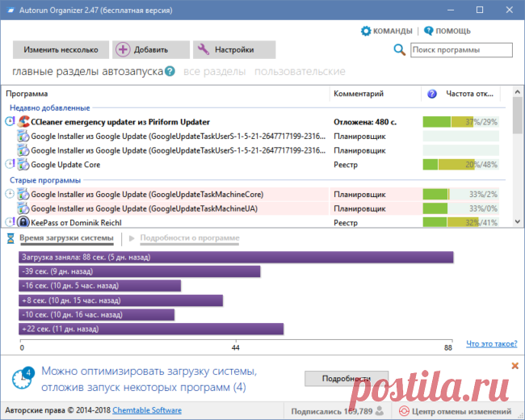Click the -39 сек. (9 дн. назад) bar
This screenshot has width=525, height=420.
pyautogui.click(x=140, y=271)
